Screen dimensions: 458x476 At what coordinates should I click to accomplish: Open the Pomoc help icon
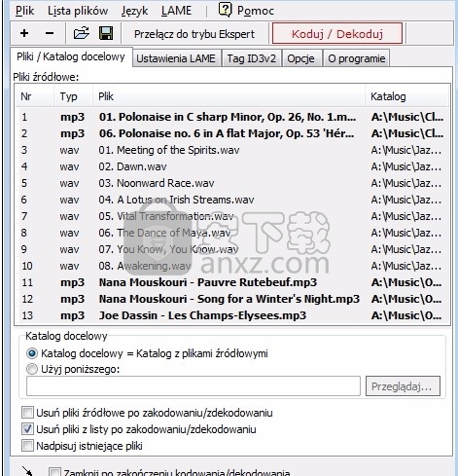[225, 10]
